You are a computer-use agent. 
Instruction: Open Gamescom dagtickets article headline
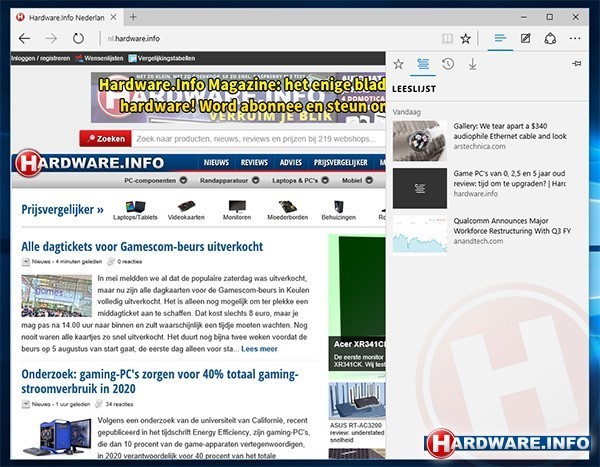pos(141,246)
